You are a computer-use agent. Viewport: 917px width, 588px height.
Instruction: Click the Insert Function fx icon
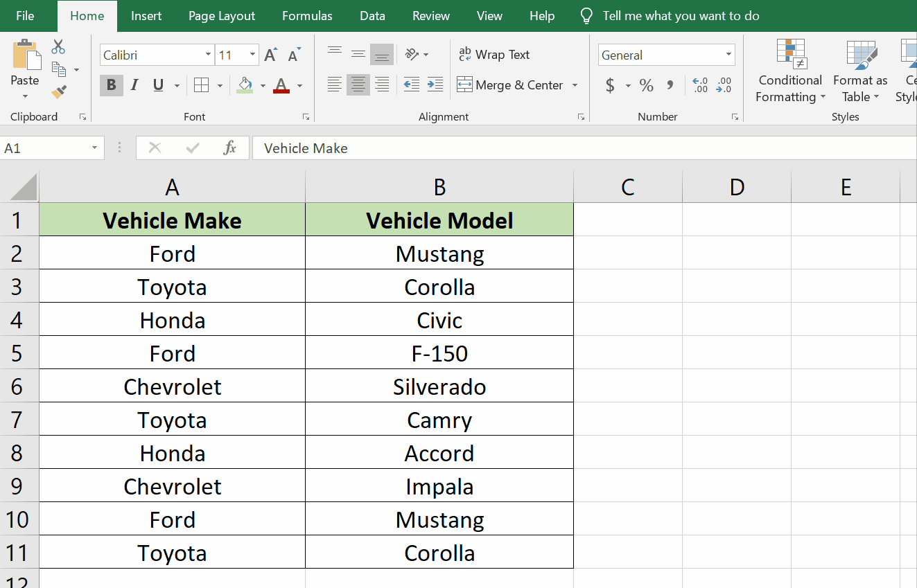[230, 148]
